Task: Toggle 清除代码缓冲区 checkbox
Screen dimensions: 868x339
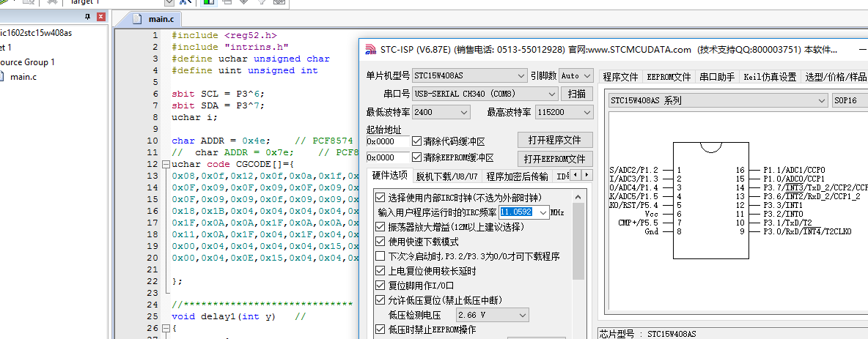Action: tap(417, 141)
